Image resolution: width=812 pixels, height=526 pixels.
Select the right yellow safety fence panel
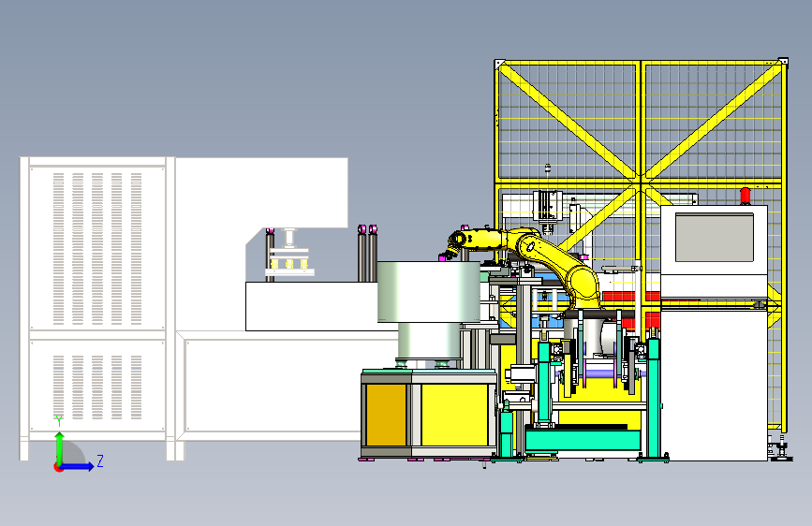click(x=714, y=123)
